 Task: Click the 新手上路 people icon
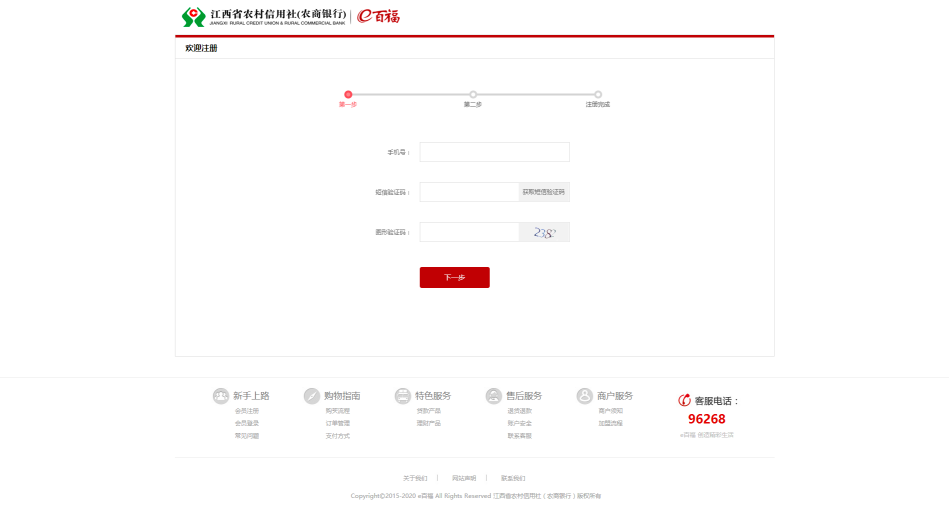coord(221,396)
